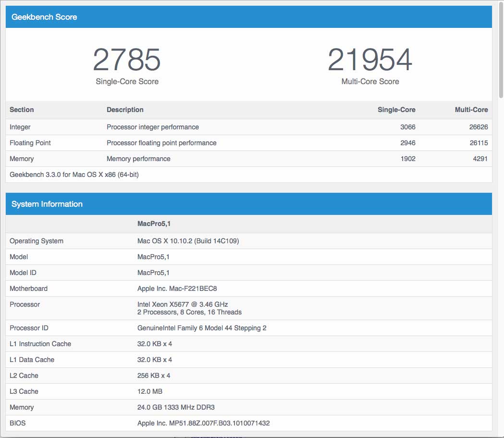Click the Single-Core column header
Viewport: 504px width, 438px height.
pos(396,110)
